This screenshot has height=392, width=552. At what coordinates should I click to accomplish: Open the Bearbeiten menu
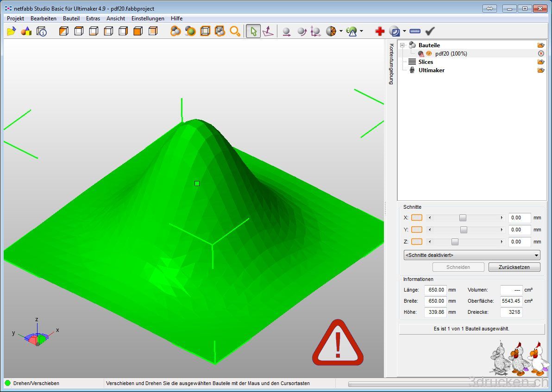pyautogui.click(x=44, y=19)
